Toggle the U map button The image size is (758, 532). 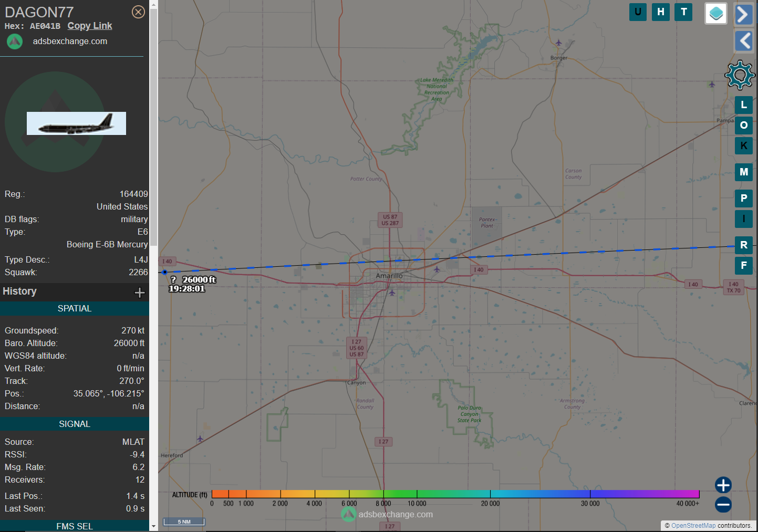coord(638,12)
